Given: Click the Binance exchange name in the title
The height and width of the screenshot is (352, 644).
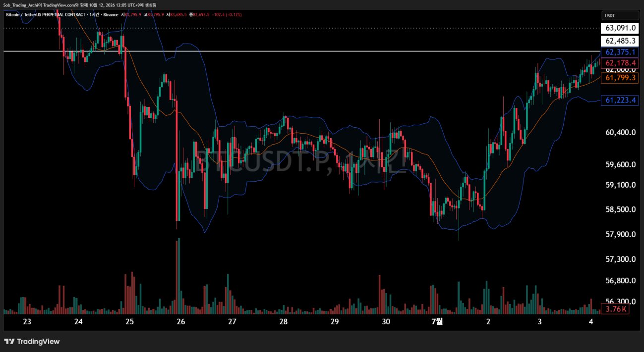Looking at the screenshot, I should pyautogui.click(x=111, y=15).
